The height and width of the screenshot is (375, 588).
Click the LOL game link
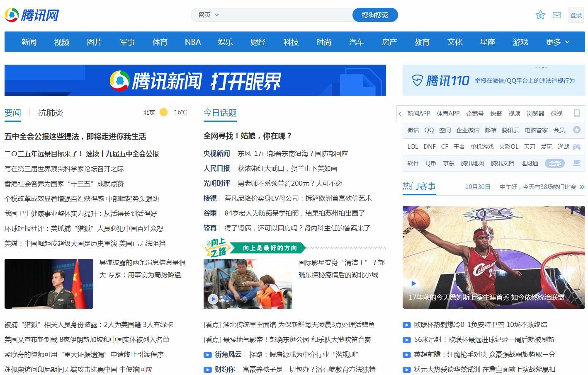click(413, 147)
